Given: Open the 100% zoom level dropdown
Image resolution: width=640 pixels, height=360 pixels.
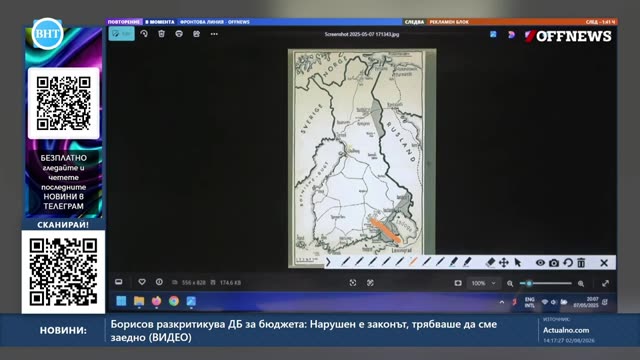Looking at the screenshot, I should click(483, 283).
